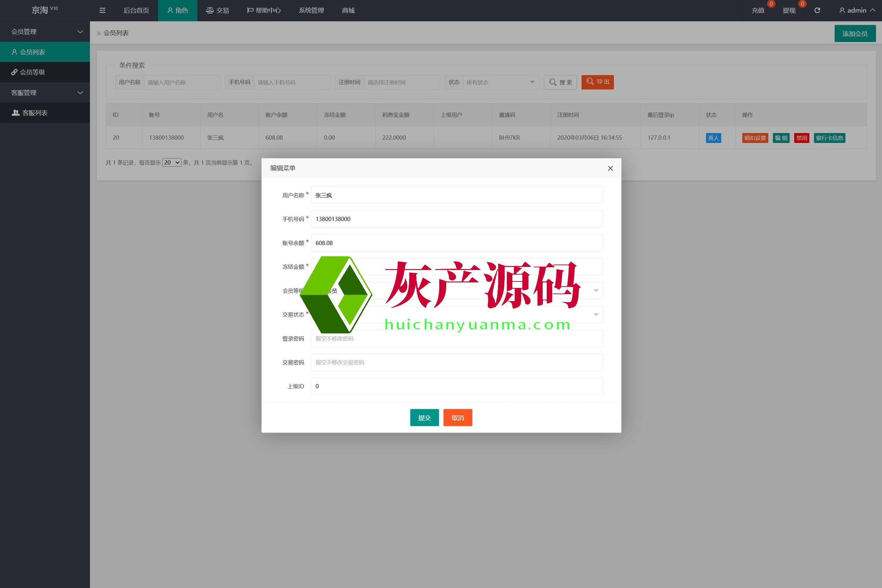Click the 登录密码 input field
This screenshot has height=588, width=882.
pos(457,339)
